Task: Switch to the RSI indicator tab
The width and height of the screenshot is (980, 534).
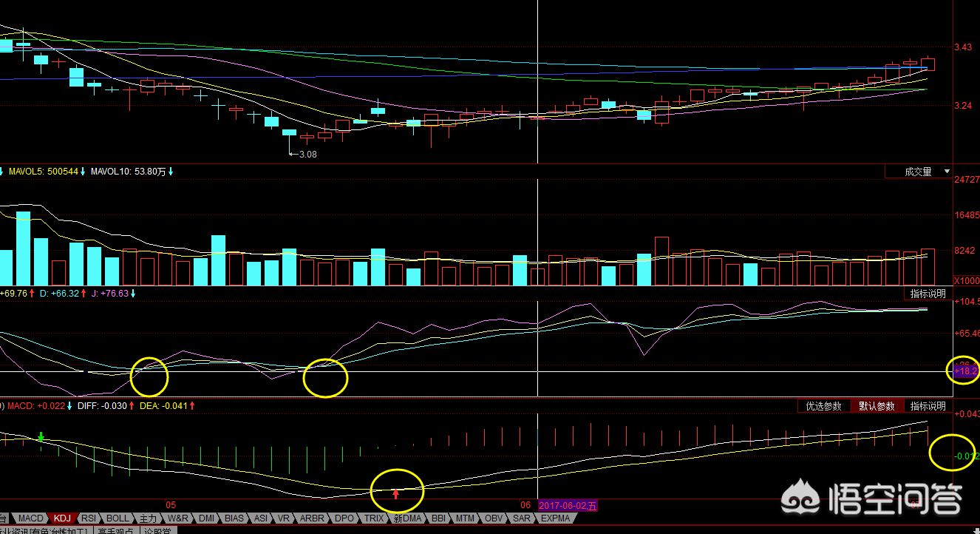Action: [x=89, y=518]
